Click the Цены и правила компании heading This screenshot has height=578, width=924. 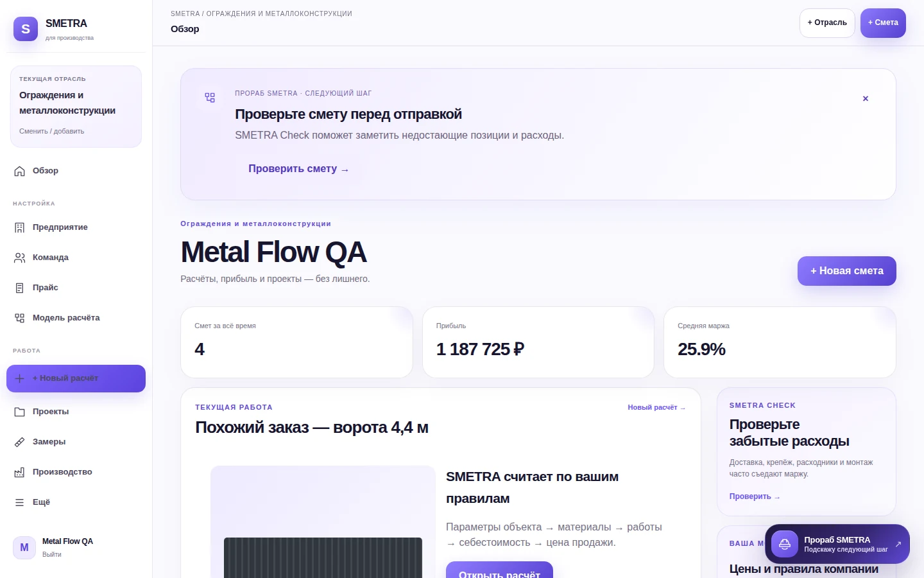point(804,569)
